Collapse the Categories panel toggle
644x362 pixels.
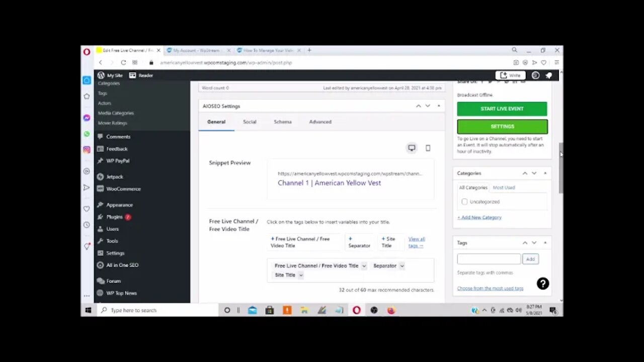tap(545, 173)
